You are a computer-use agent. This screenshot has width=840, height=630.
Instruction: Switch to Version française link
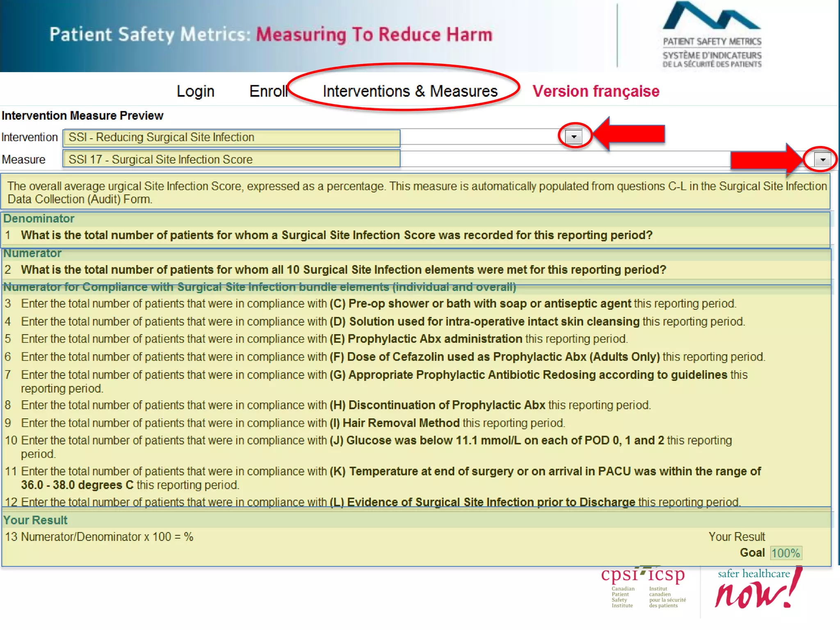tap(596, 91)
